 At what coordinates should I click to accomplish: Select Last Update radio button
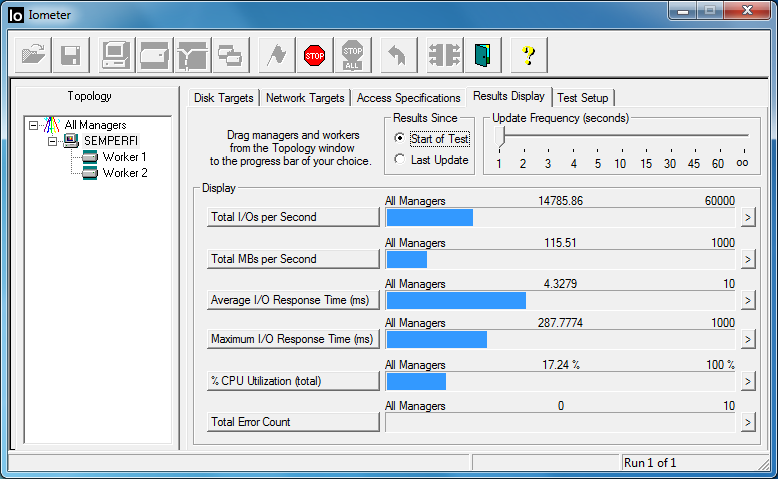[399, 159]
